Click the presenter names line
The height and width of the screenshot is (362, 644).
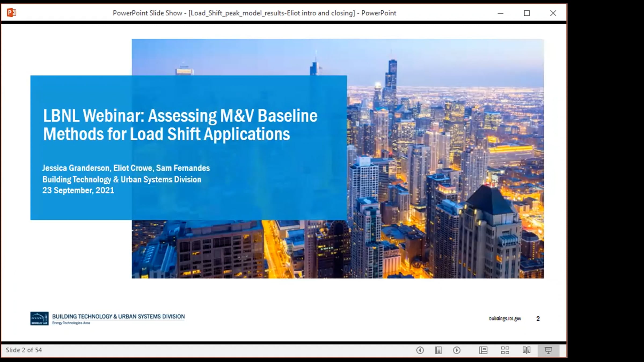(126, 168)
